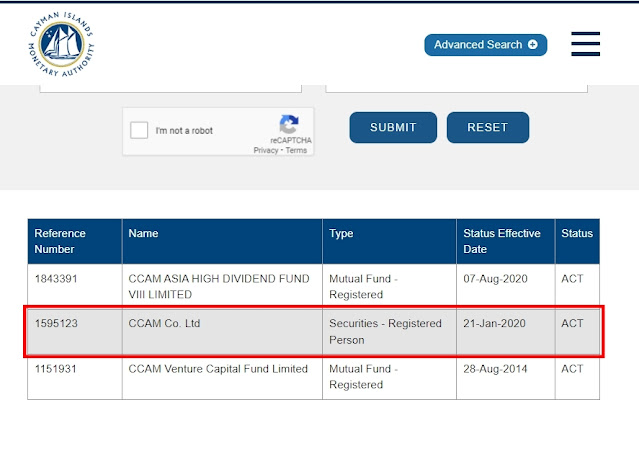
Task: Check the I'm not a robot box
Action: coord(139,130)
